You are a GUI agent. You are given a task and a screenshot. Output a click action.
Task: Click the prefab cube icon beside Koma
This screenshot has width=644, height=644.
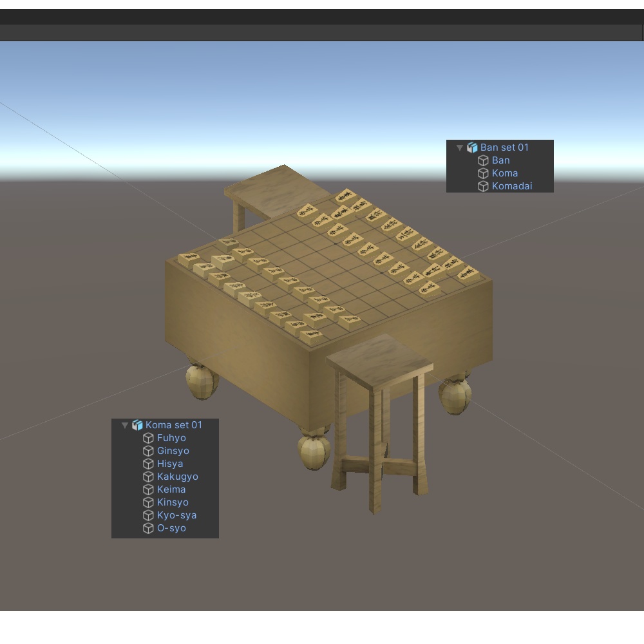(x=483, y=173)
